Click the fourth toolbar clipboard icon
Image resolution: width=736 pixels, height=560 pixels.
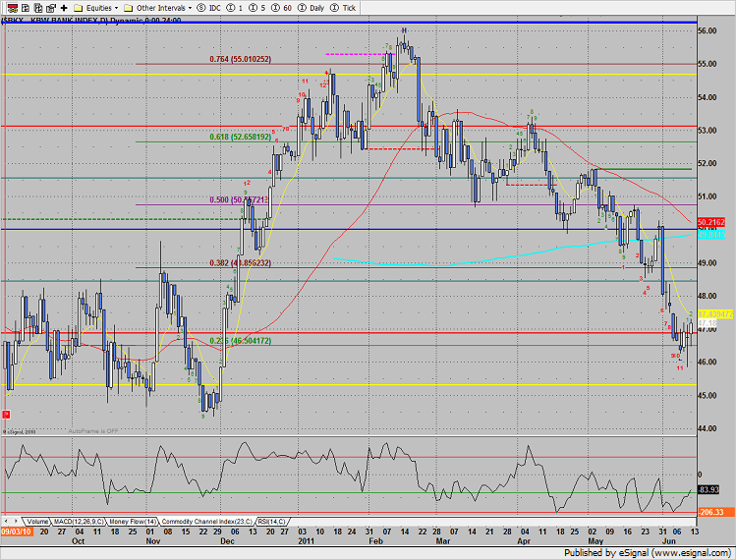coord(51,8)
